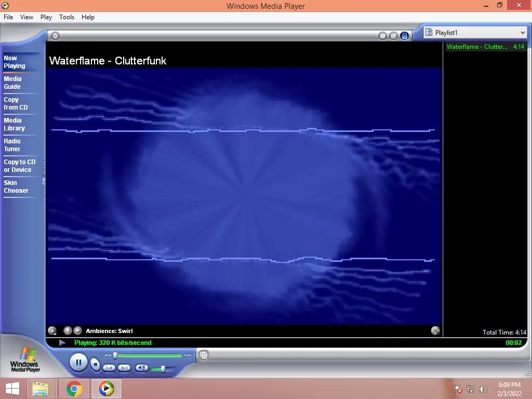Image resolution: width=532 pixels, height=399 pixels.
Task: Open the File menu
Action: (8, 17)
